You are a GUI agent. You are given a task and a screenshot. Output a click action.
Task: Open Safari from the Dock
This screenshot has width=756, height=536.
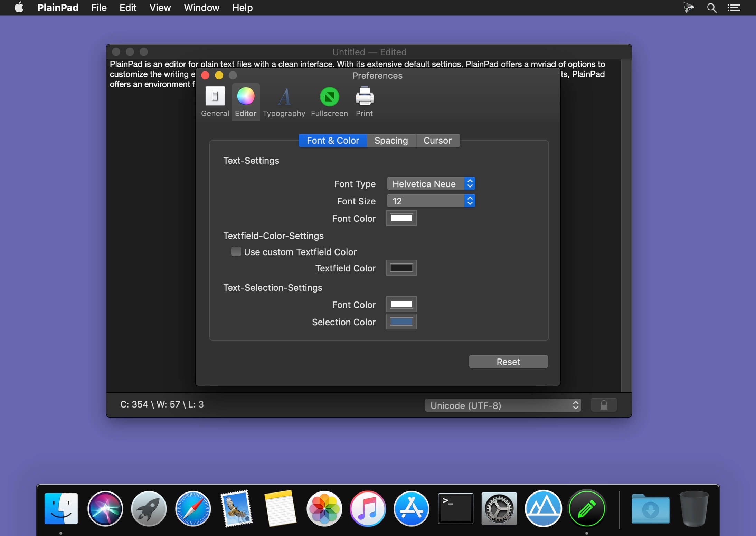193,508
